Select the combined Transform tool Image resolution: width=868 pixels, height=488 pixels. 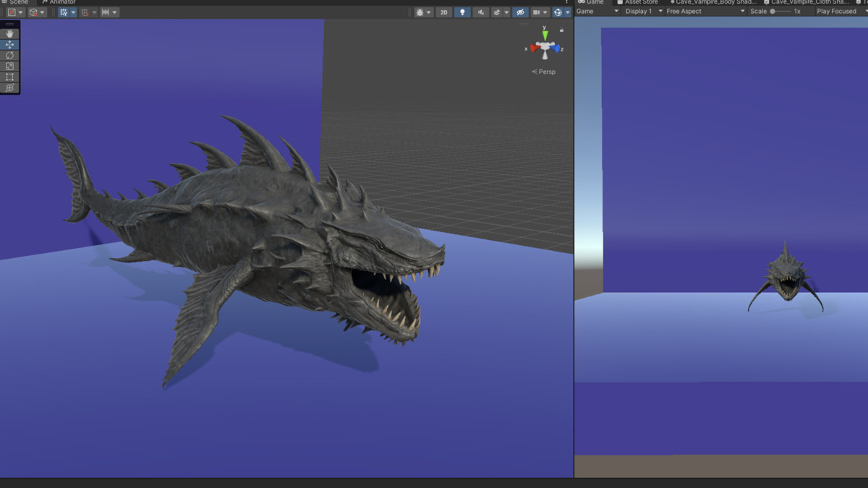[10, 87]
